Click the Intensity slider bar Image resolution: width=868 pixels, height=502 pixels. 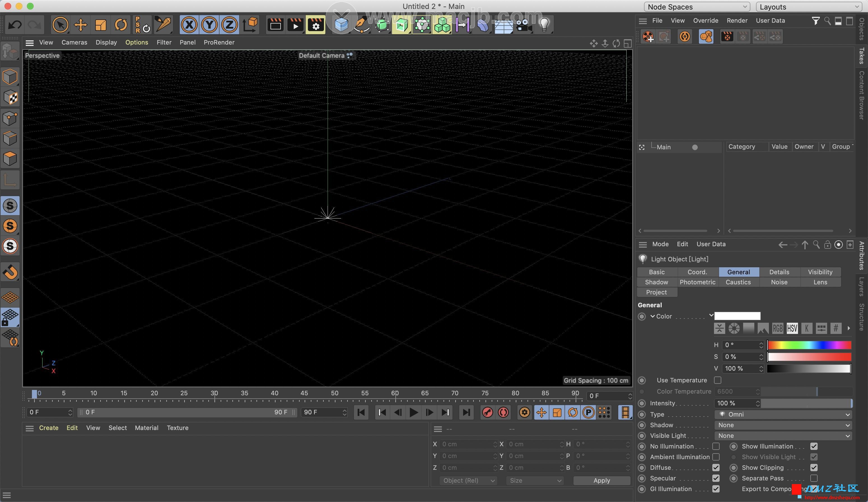click(806, 403)
